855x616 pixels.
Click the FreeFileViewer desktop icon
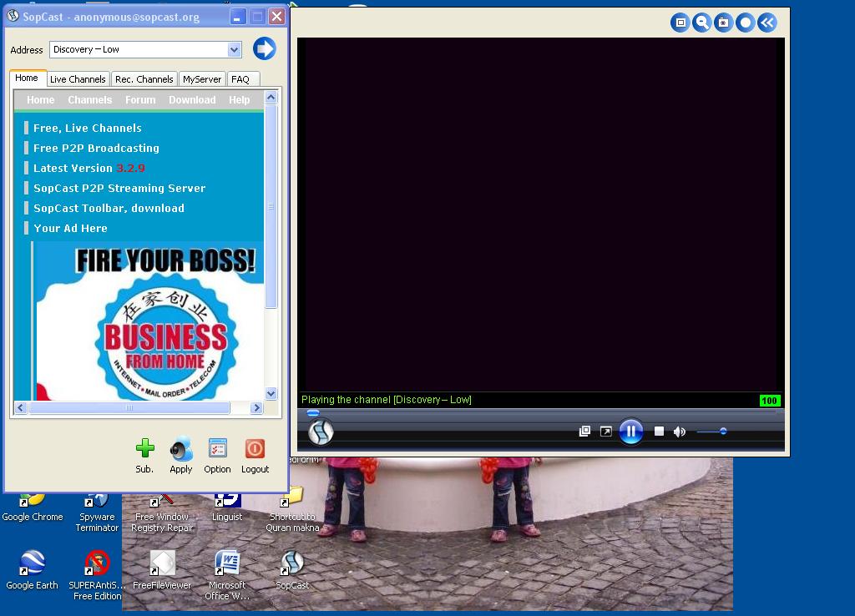[162, 569]
